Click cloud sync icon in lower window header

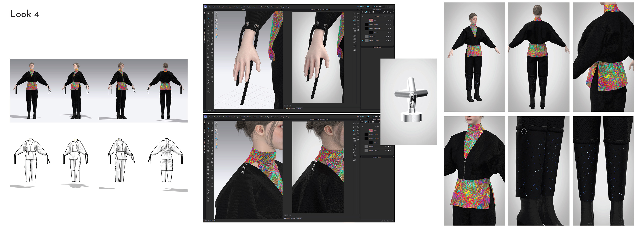(368, 117)
